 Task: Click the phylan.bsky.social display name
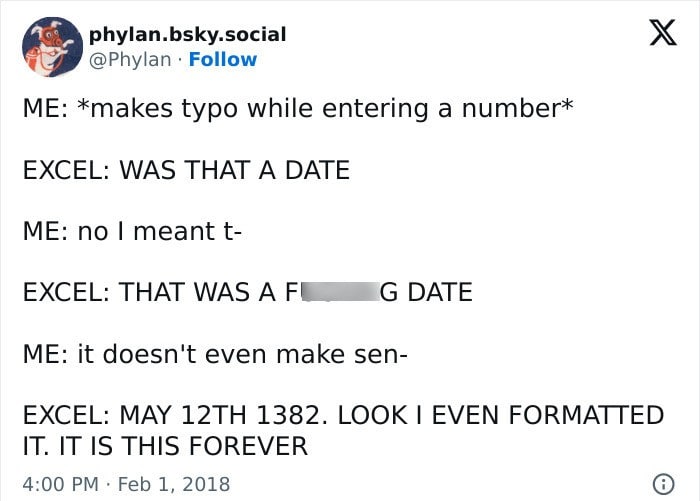[x=188, y=35]
